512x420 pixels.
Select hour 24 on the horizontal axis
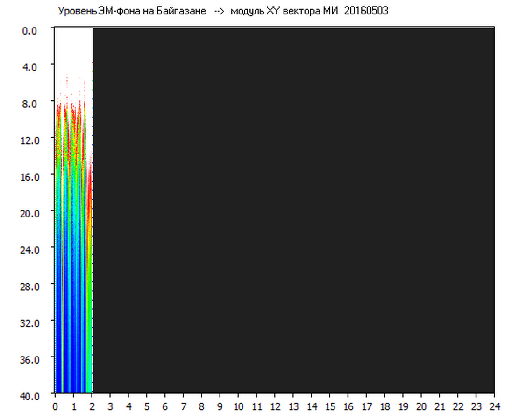point(494,406)
